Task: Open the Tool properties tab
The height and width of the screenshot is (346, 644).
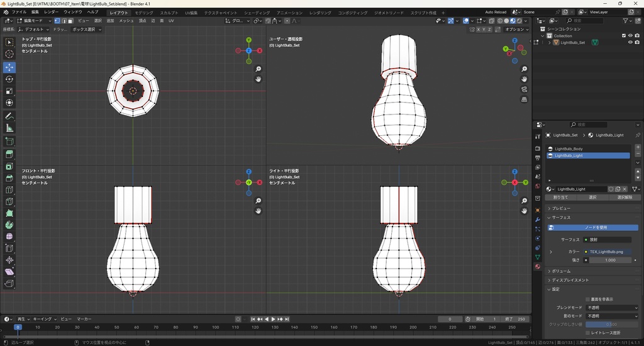Action: [x=538, y=137]
